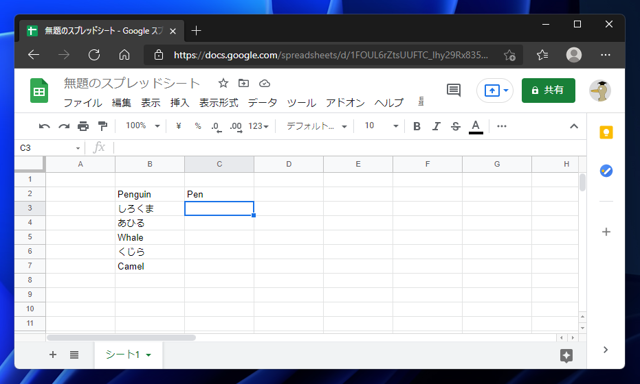640x384 pixels.
Task: Select column D header
Action: (x=289, y=164)
